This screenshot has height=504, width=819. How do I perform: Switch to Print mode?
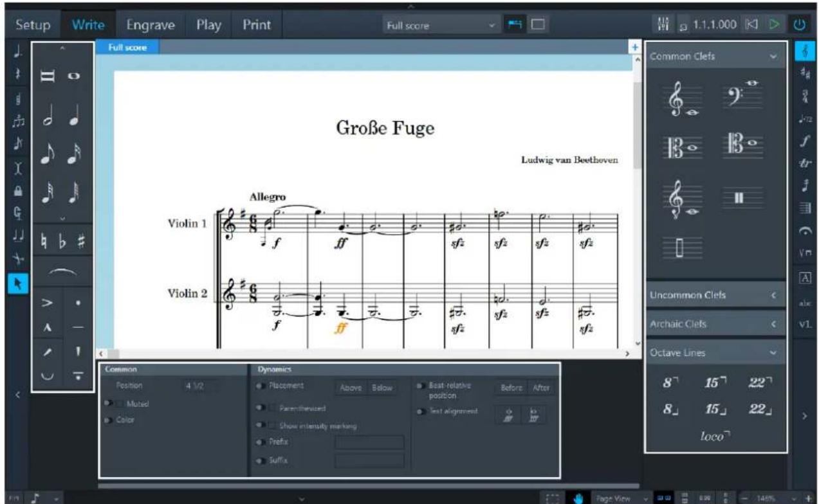pyautogui.click(x=256, y=26)
